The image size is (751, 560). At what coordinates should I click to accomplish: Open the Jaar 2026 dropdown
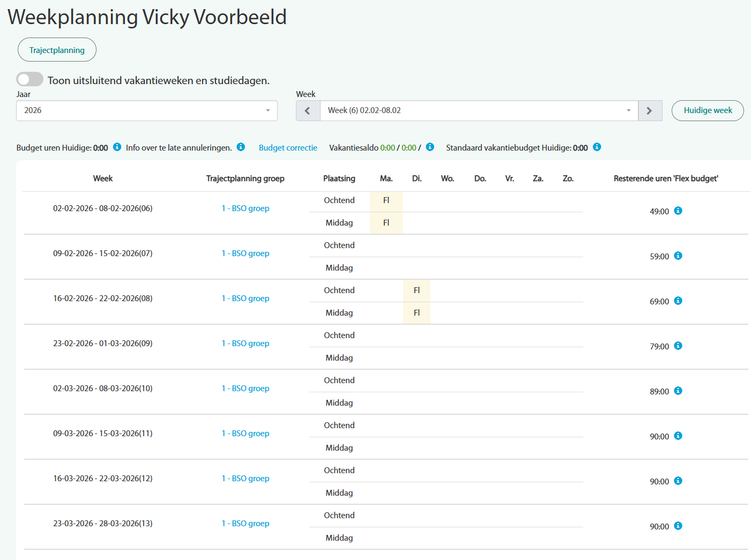coord(146,110)
